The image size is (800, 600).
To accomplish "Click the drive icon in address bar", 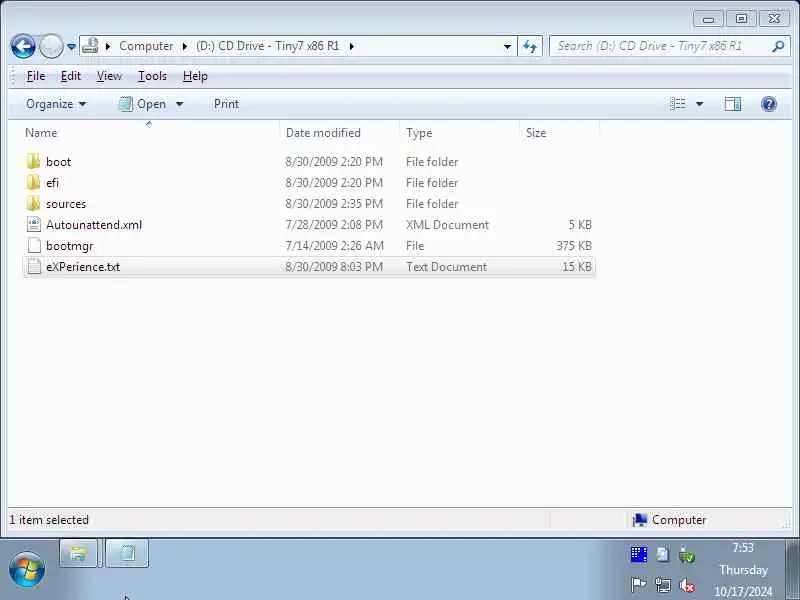I will pyautogui.click(x=90, y=46).
